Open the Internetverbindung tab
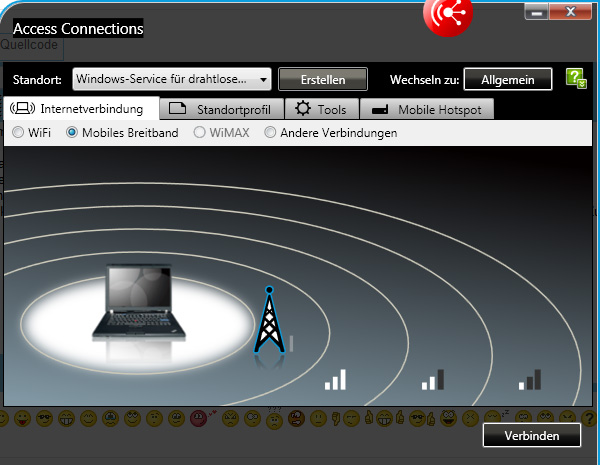 (x=81, y=109)
